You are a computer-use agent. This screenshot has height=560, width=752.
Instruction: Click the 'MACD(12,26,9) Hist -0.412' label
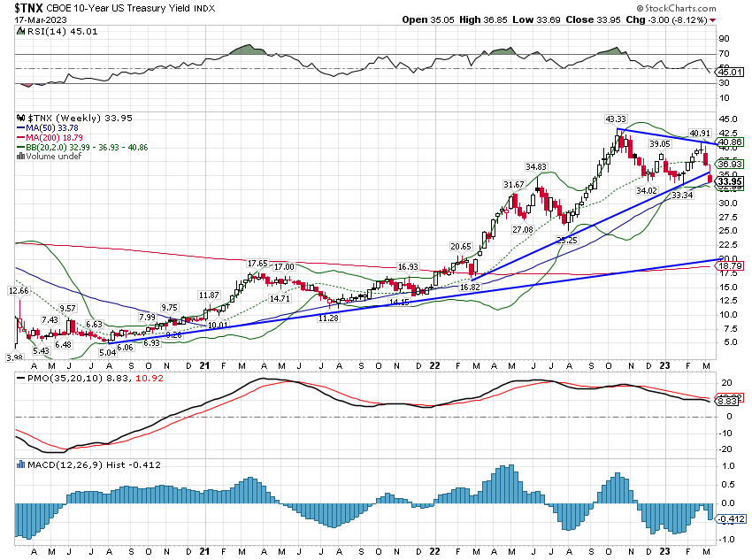[x=94, y=464]
